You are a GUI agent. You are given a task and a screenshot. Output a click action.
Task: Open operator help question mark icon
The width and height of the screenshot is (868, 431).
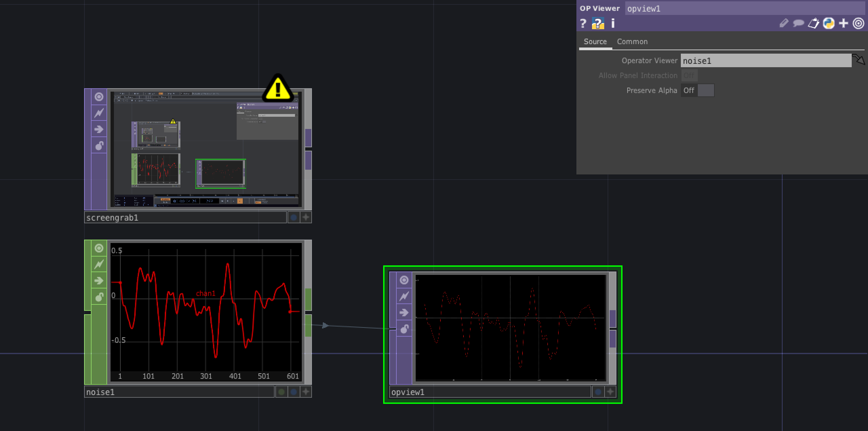click(x=583, y=23)
